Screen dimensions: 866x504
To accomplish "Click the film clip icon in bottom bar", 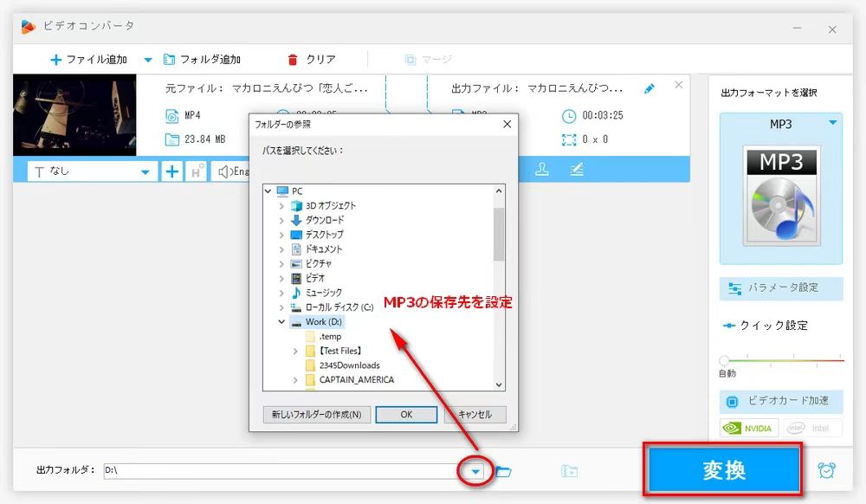I will tap(569, 471).
